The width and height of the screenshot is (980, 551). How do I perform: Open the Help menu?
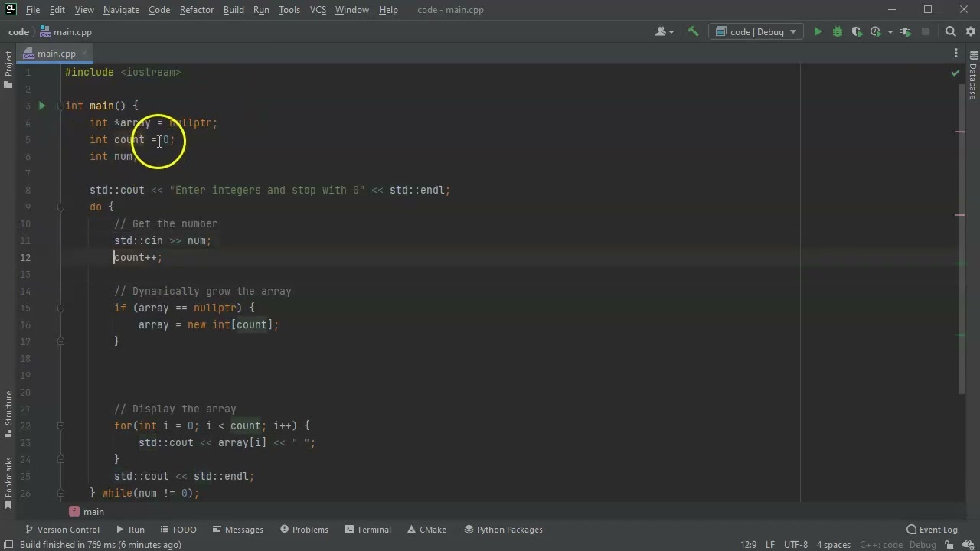(388, 10)
